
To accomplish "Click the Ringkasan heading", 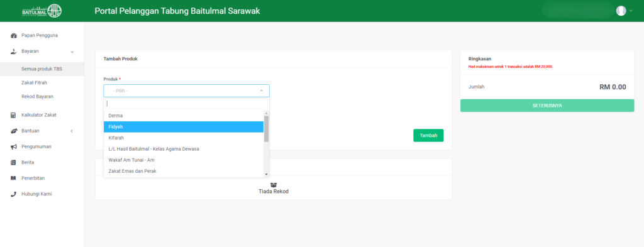I will pyautogui.click(x=480, y=59).
